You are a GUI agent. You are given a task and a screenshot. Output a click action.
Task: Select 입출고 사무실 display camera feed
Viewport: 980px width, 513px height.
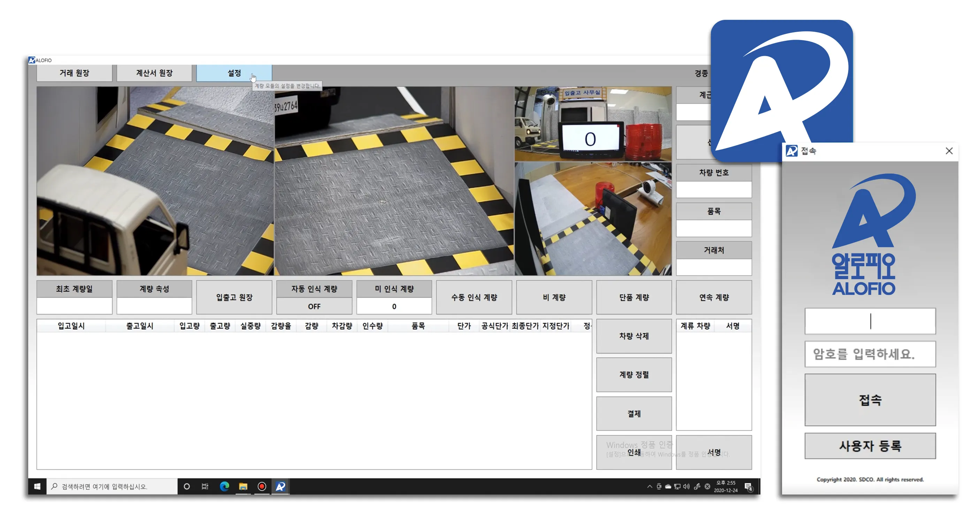[x=593, y=124]
